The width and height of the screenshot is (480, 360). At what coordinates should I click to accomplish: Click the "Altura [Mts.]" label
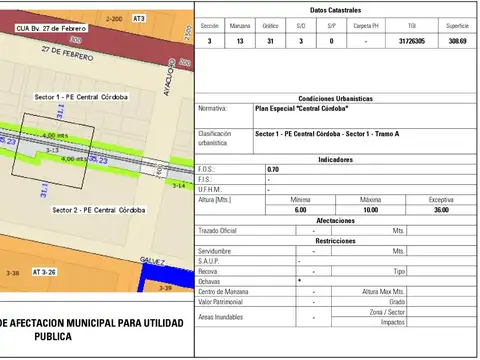tap(215, 200)
